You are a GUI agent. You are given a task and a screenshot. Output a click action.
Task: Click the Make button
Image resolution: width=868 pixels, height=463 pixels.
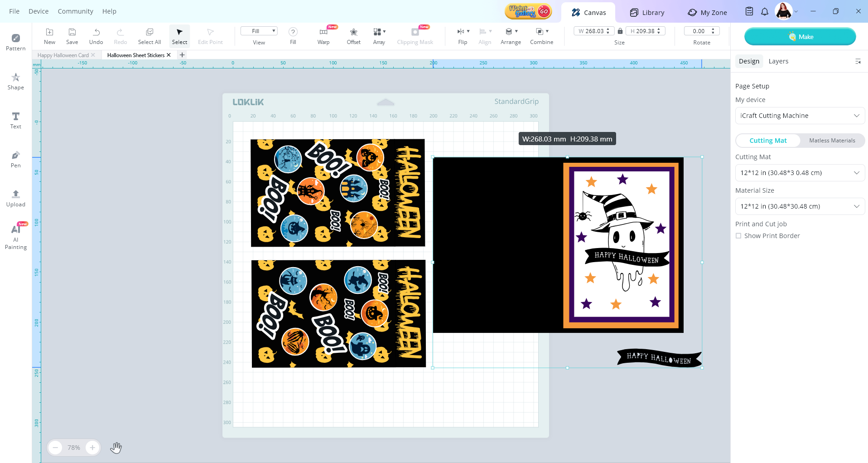pos(800,37)
